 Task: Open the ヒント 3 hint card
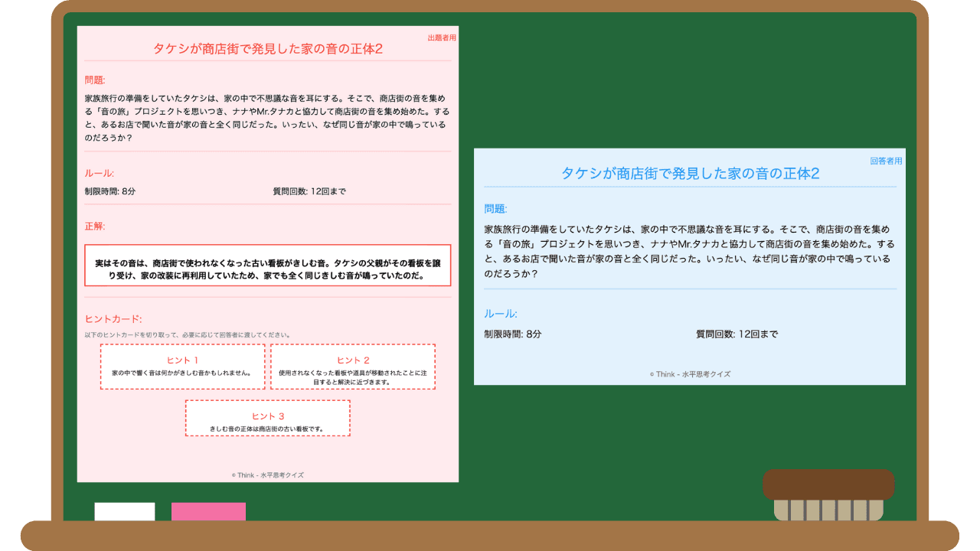pyautogui.click(x=267, y=418)
